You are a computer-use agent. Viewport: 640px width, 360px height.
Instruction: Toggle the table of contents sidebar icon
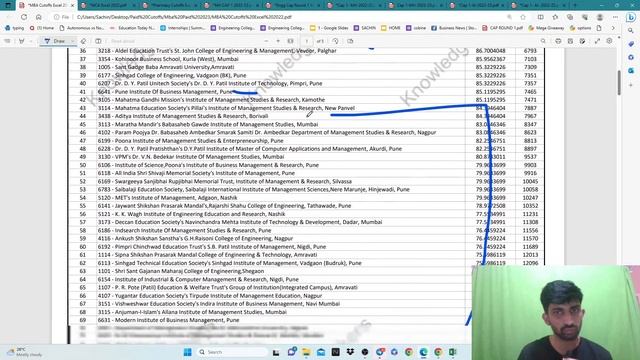8,41
